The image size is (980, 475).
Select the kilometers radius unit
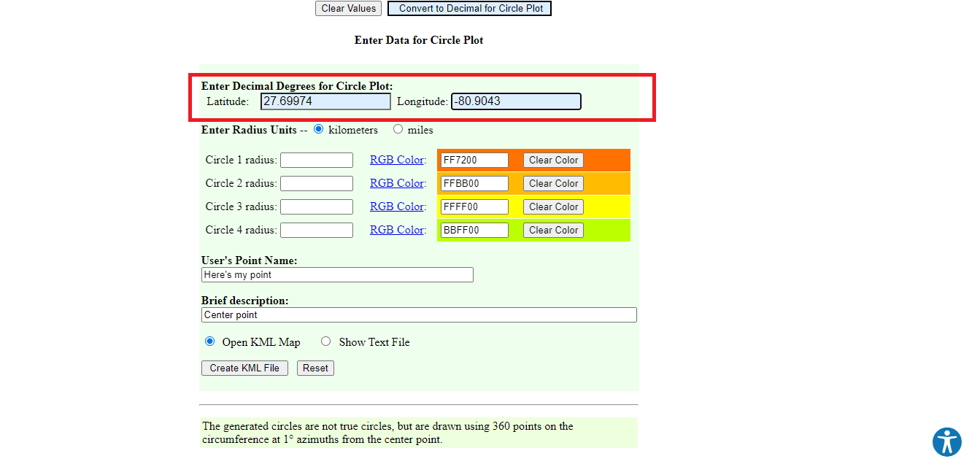click(318, 129)
